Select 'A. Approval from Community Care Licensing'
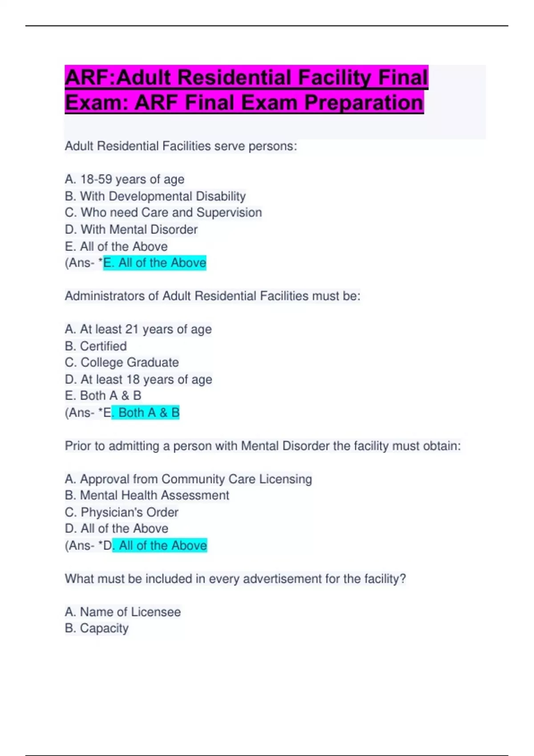The image size is (534, 756). [188, 479]
